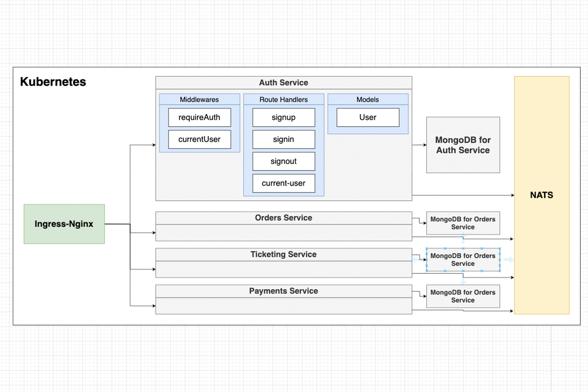588x392 pixels.
Task: Click downward connection arrow below selected MongoDB box
Action: coord(463,281)
